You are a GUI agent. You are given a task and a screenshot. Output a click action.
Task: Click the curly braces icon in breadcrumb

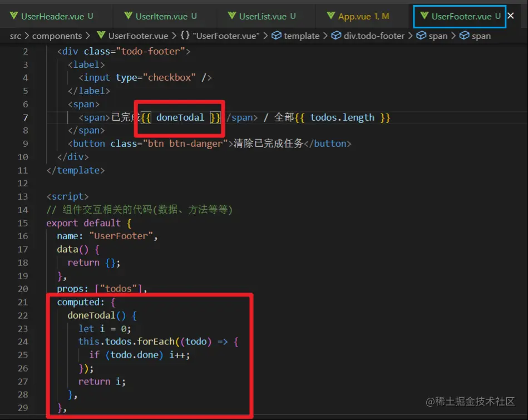point(185,36)
